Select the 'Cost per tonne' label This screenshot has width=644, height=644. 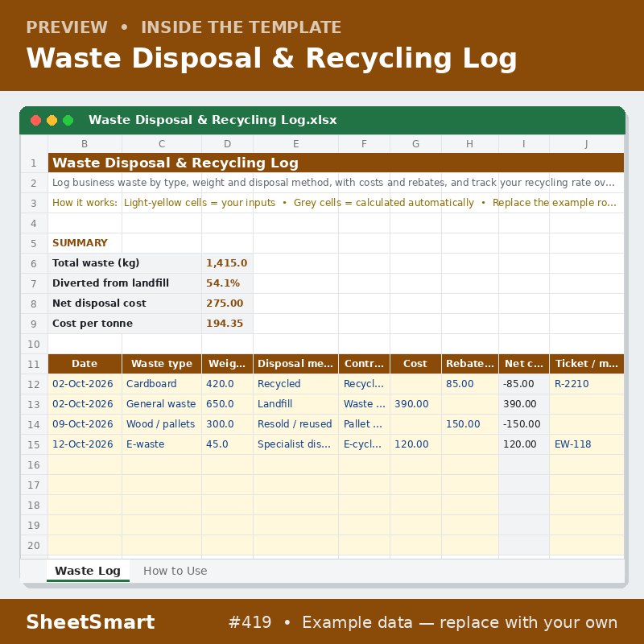click(125, 324)
